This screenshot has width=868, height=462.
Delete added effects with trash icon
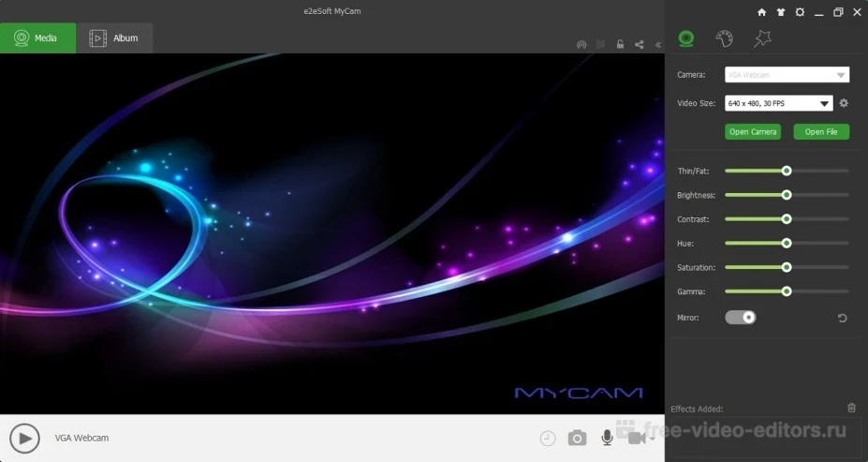(x=851, y=408)
